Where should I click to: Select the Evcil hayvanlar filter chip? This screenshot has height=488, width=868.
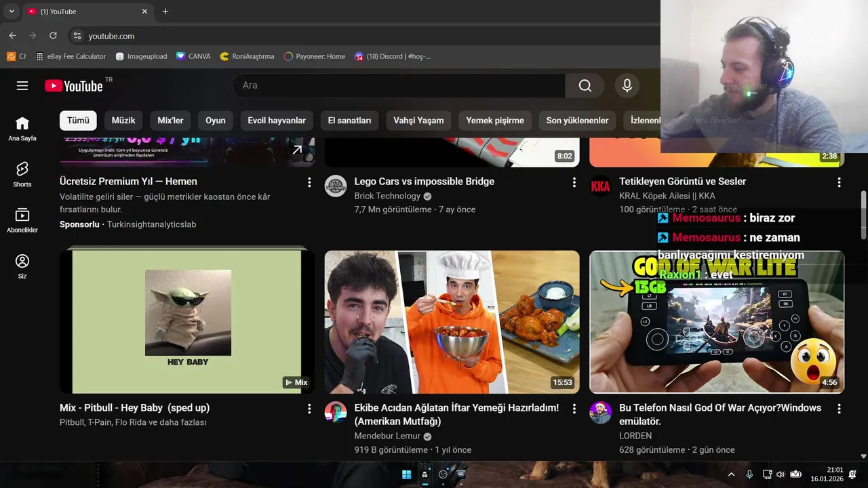click(x=277, y=121)
